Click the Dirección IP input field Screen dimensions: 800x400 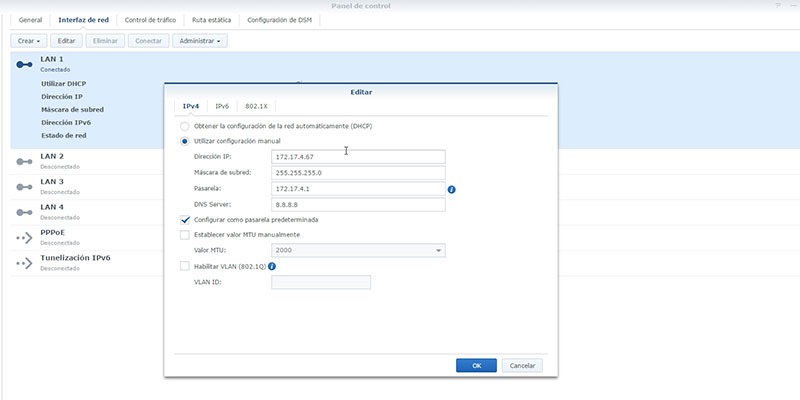coord(358,157)
